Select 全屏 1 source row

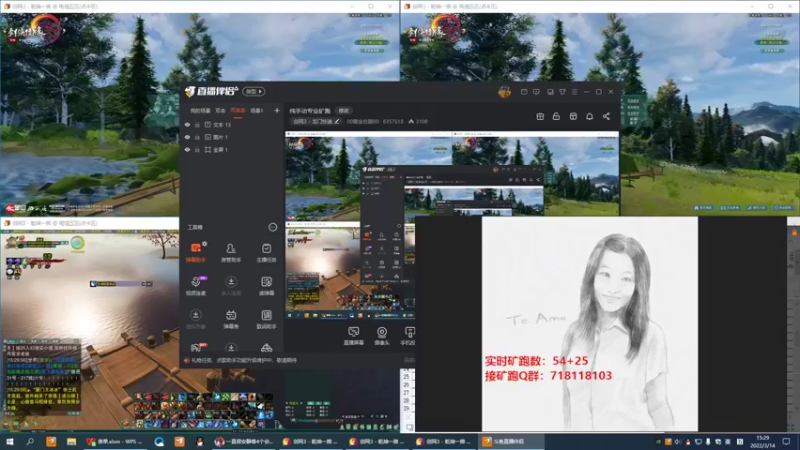click(x=232, y=149)
